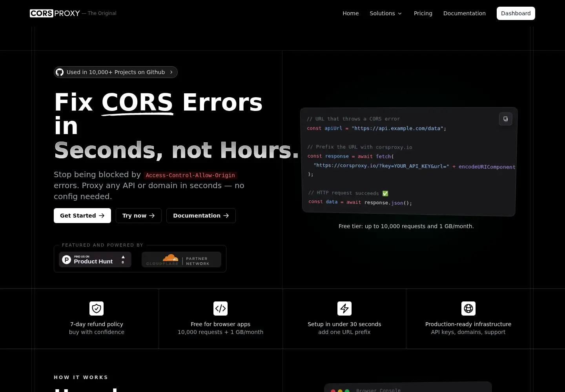Viewport: 565px width, 392px height.
Task: Open Documentation button below the hero text
Action: (201, 216)
